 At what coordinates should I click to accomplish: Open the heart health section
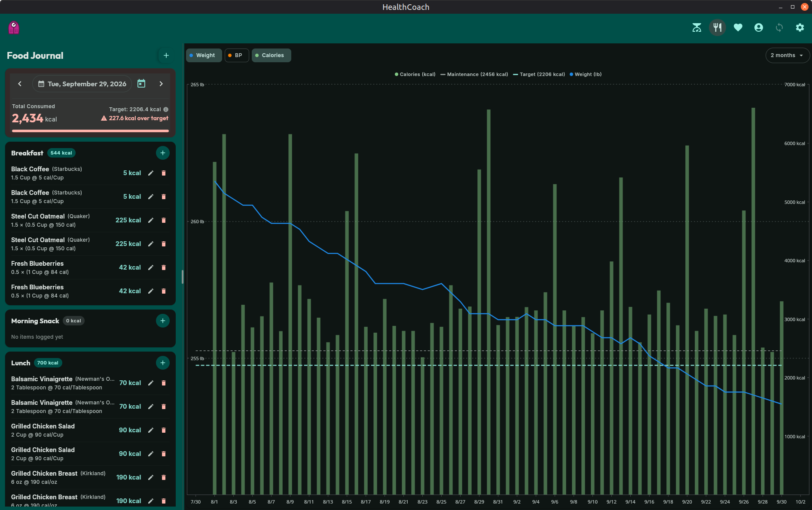[738, 27]
